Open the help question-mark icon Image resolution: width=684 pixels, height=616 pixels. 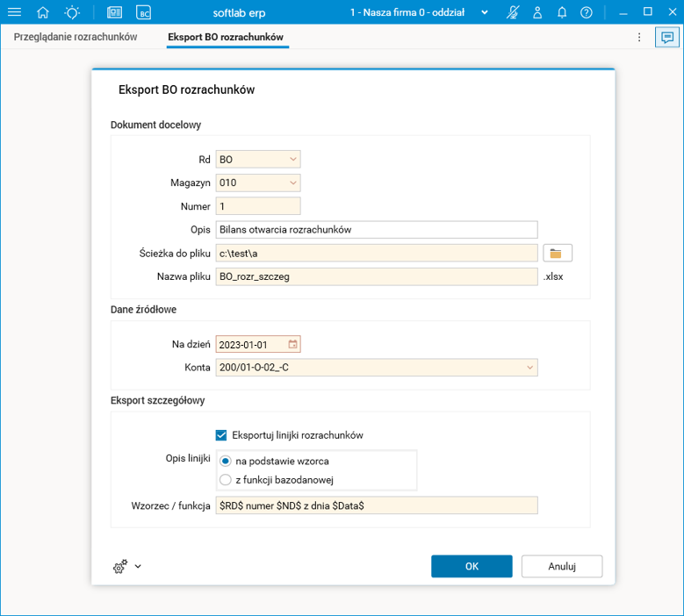pos(587,12)
